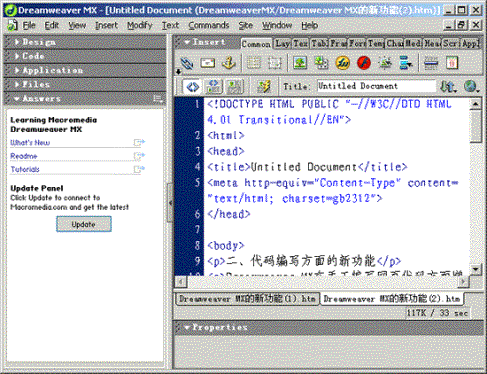The height and width of the screenshot is (374, 487).
Task: Click the Title input field
Action: tap(376, 86)
